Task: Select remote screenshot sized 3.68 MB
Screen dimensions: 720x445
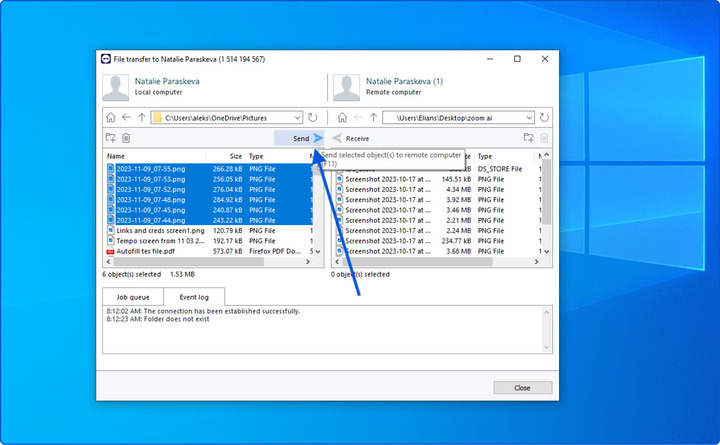Action: 388,251
